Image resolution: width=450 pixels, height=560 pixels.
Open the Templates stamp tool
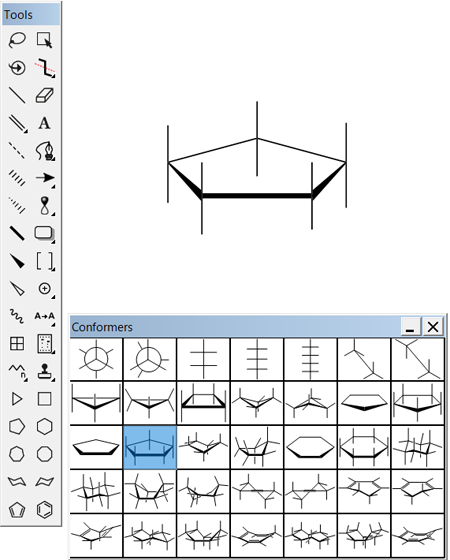[x=45, y=371]
